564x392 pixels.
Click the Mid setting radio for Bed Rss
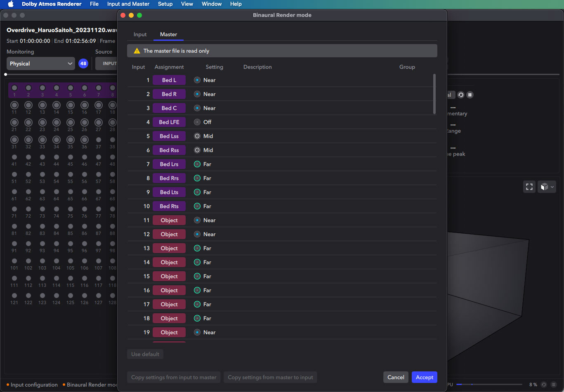(x=197, y=150)
